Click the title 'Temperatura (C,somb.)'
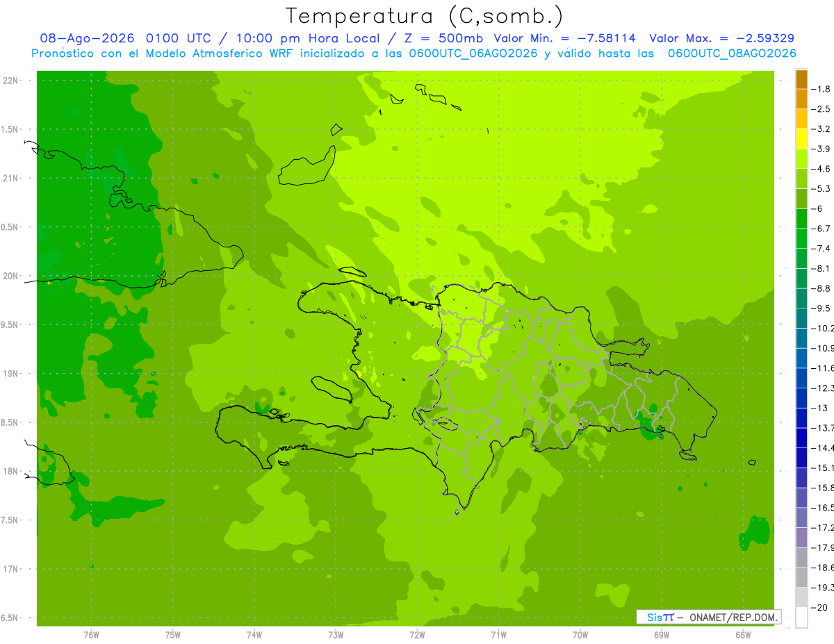834x644 pixels. (425, 16)
